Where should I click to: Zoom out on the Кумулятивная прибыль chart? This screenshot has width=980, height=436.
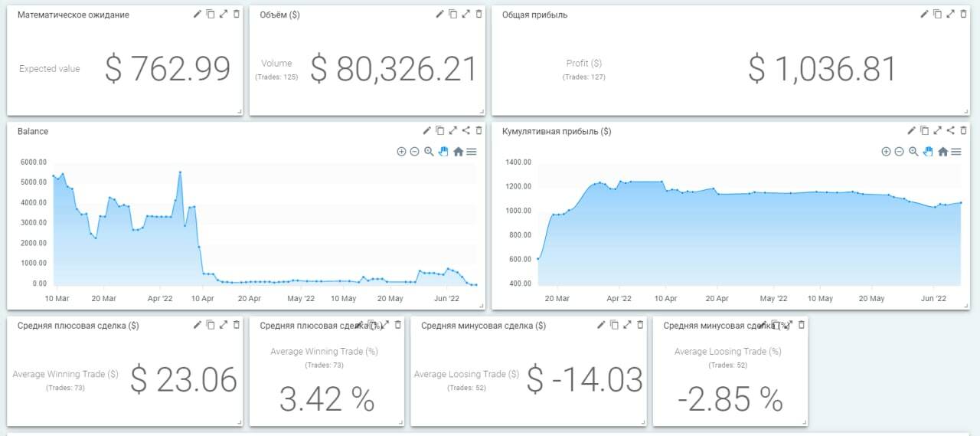click(x=899, y=152)
